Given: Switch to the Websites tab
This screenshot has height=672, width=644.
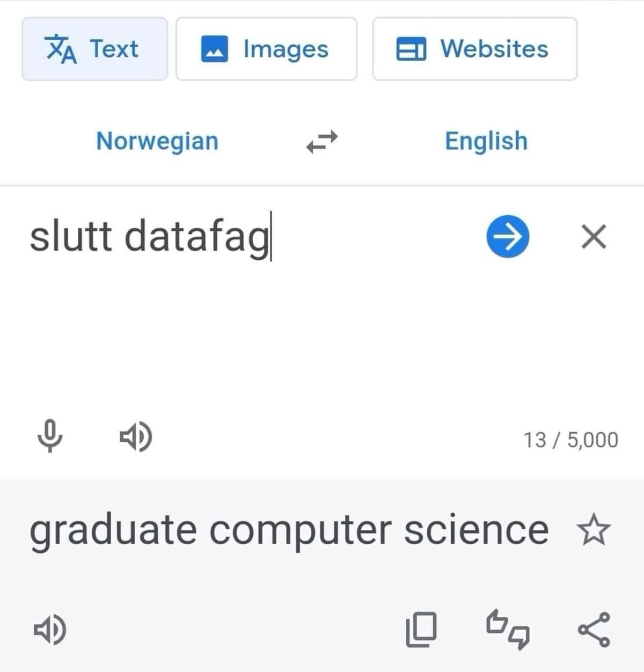Looking at the screenshot, I should coord(474,49).
